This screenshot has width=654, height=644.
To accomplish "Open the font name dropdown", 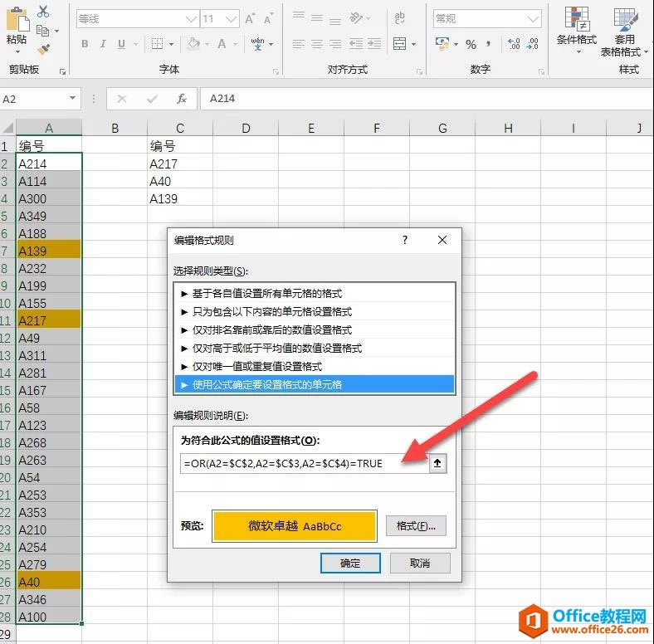I will pos(191,19).
